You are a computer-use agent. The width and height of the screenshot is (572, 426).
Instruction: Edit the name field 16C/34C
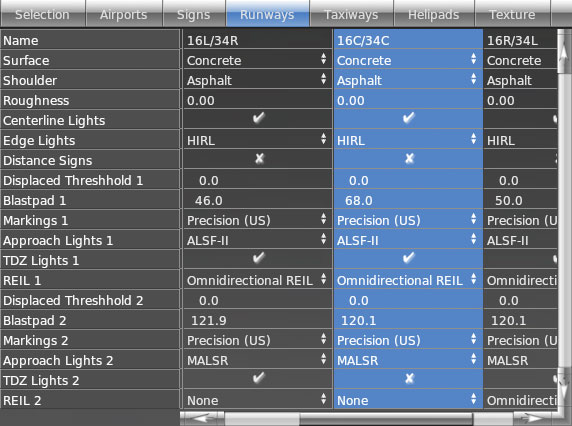click(x=408, y=40)
